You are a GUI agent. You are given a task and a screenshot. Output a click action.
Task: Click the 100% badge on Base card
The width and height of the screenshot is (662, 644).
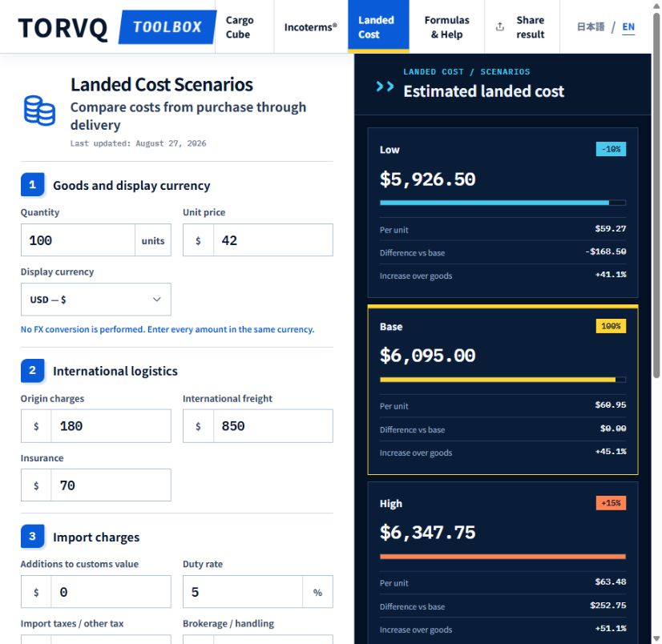(611, 326)
